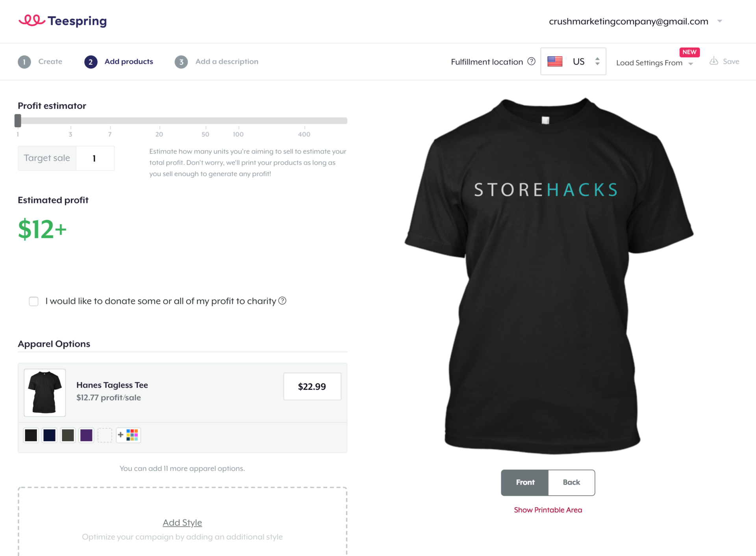Image resolution: width=756 pixels, height=556 pixels.
Task: Select the Front view toggle
Action: pos(525,482)
